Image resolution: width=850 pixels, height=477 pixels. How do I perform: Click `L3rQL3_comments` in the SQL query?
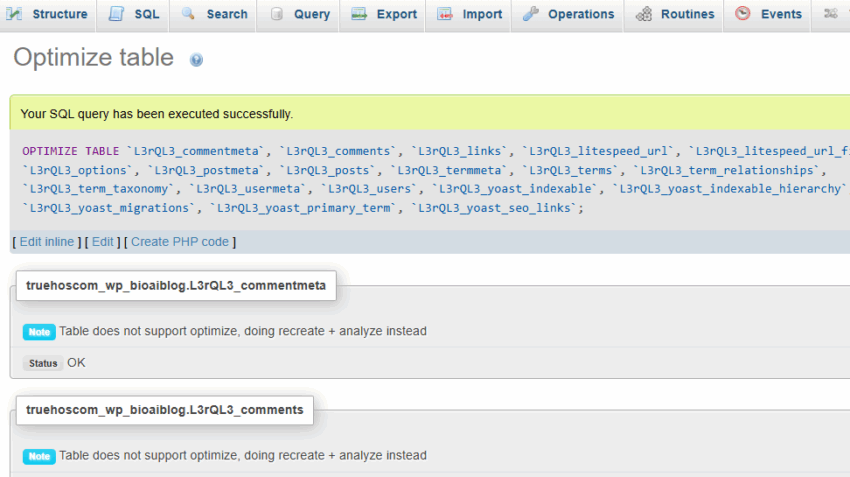(338, 151)
